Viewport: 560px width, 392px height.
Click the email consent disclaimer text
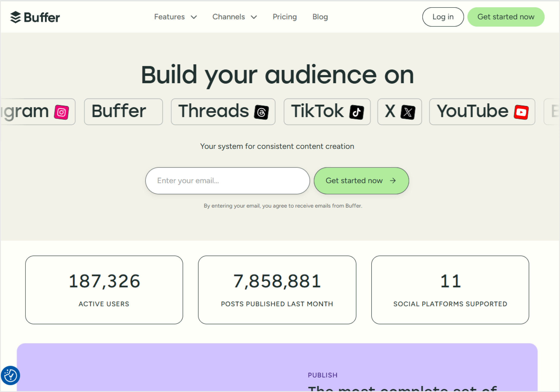(x=283, y=206)
